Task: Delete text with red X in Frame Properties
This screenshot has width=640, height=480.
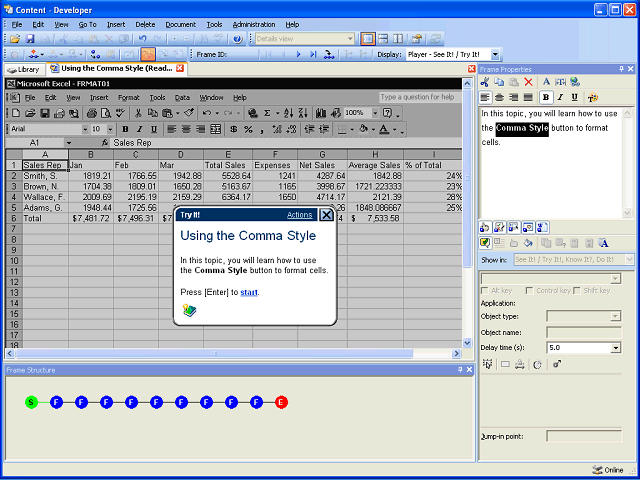Action: 529,82
